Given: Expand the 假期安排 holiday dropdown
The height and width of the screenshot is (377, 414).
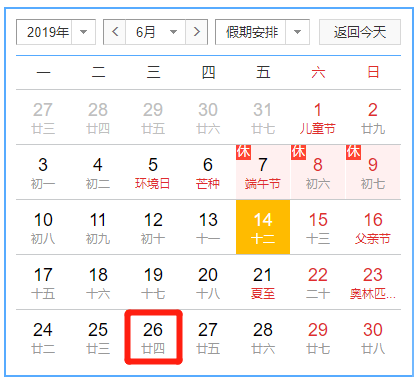Looking at the screenshot, I should pyautogui.click(x=262, y=32).
